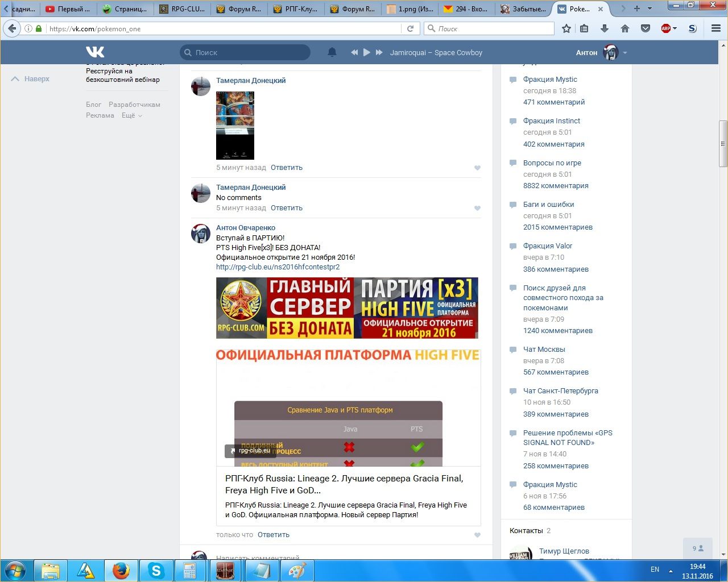728x582 pixels.
Task: Open rpg-club.eu/ns2016hfcontestpr2 link
Action: pos(278,267)
